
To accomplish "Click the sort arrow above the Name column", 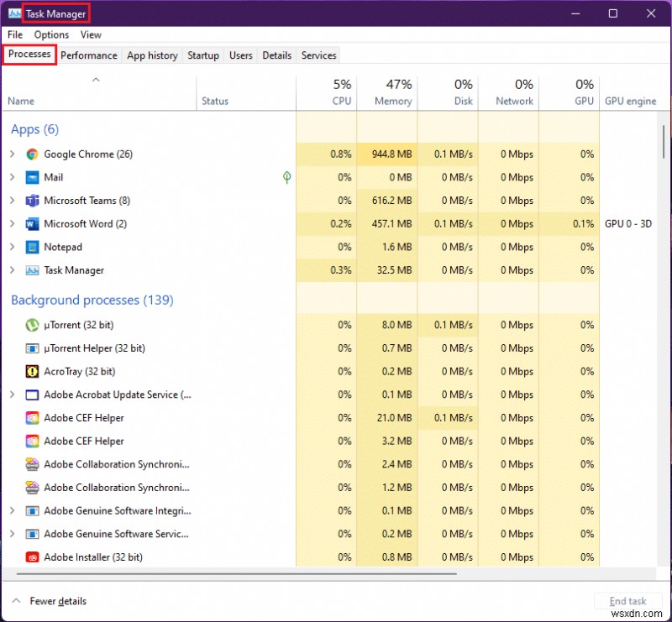I will point(96,80).
